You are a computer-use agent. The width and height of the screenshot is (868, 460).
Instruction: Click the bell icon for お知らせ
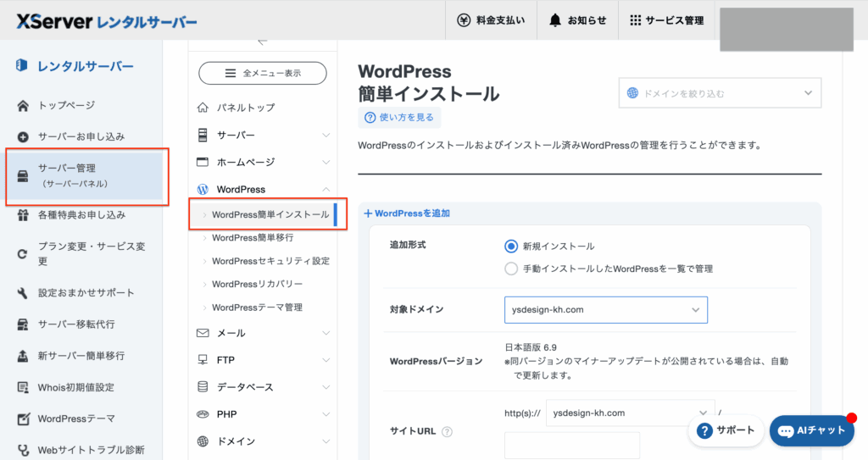(554, 20)
